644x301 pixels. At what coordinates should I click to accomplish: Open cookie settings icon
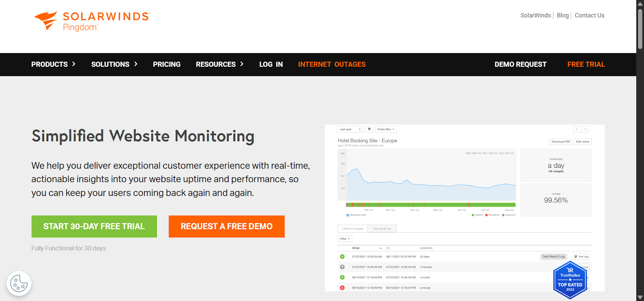click(x=19, y=283)
